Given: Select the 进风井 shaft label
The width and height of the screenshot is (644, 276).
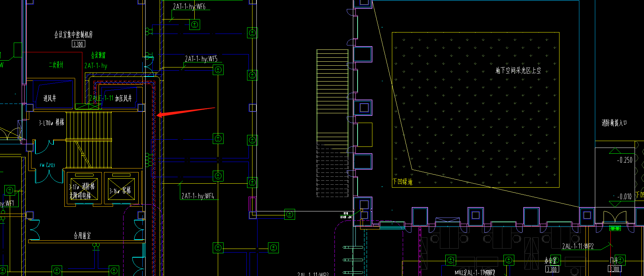Looking at the screenshot, I should [x=50, y=98].
